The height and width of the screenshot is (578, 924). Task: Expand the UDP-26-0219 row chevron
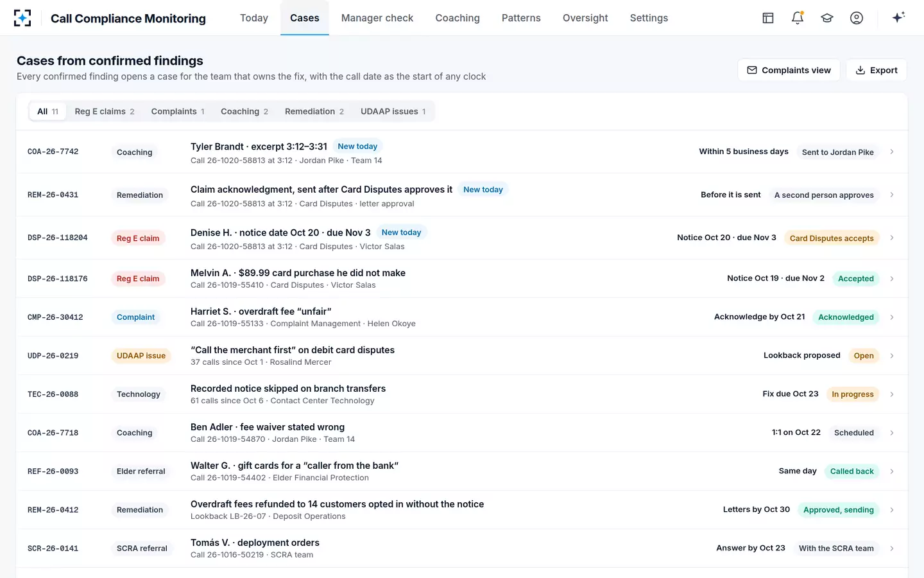[x=892, y=356]
